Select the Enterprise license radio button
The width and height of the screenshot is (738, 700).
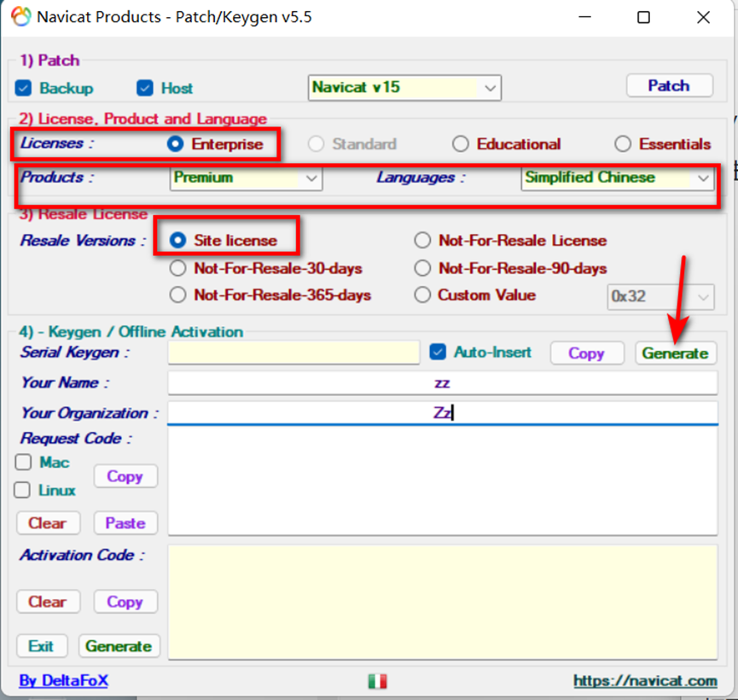coord(175,143)
